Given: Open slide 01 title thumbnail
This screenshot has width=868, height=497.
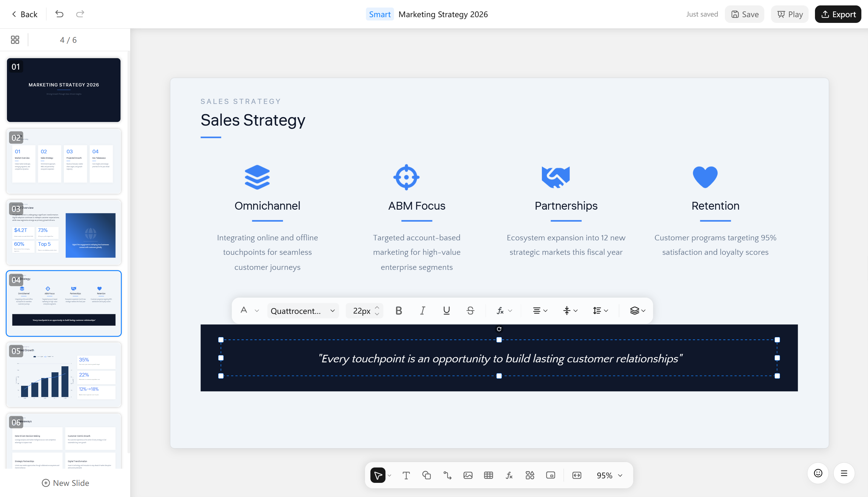Looking at the screenshot, I should (64, 90).
